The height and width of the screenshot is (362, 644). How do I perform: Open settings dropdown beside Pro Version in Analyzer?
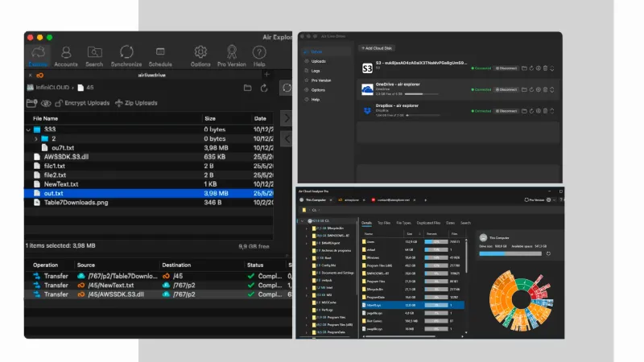[551, 200]
